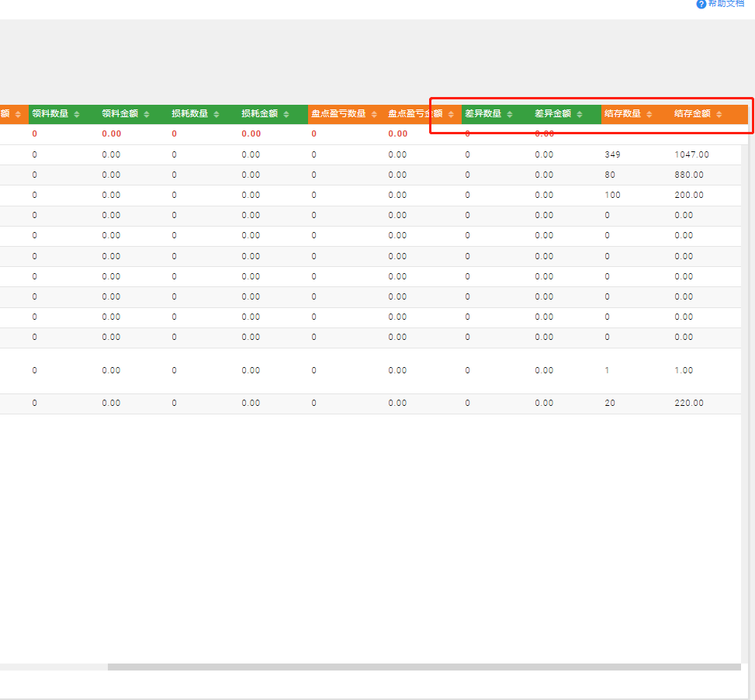Click the 领料数量 cell in the 220.00 row
The image size is (755, 700).
35,403
